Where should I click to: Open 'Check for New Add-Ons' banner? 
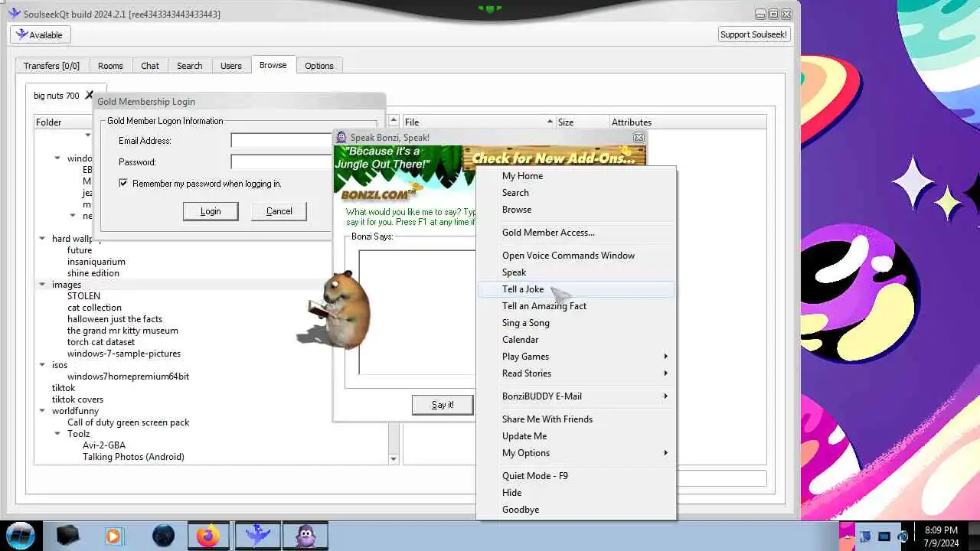coord(554,157)
